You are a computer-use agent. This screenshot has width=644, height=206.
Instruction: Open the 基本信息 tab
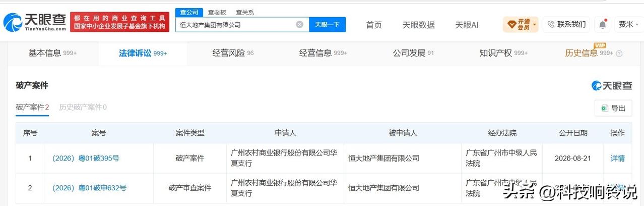pyautogui.click(x=52, y=53)
